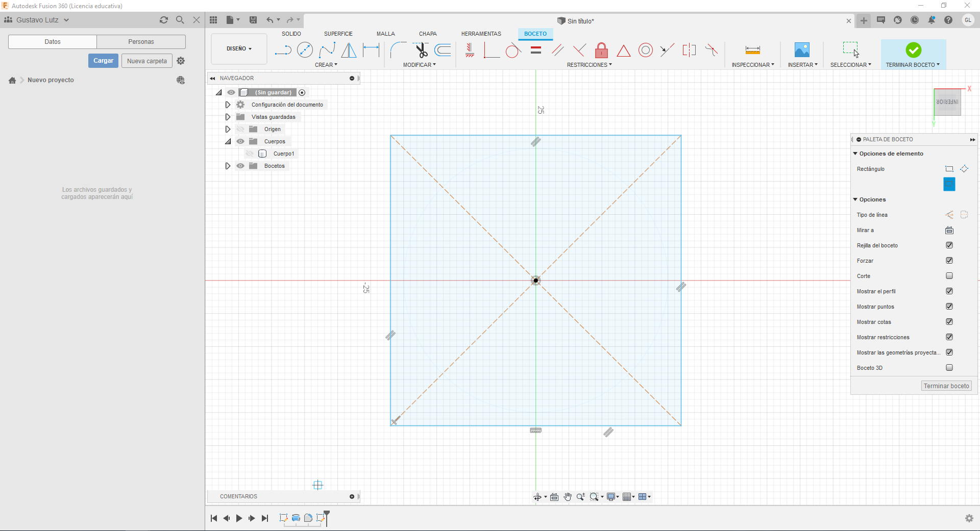The height and width of the screenshot is (531, 980).
Task: Click the timeline end marker
Action: (x=327, y=517)
